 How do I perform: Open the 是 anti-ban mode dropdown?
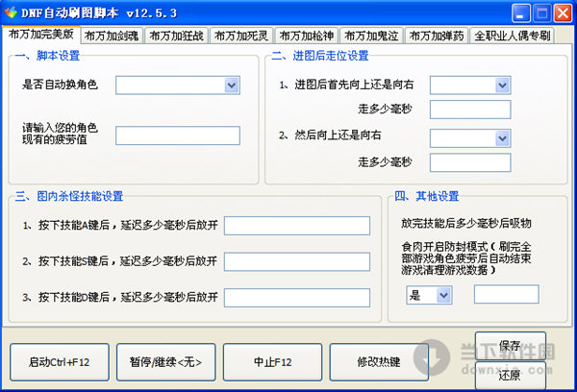coord(429,295)
